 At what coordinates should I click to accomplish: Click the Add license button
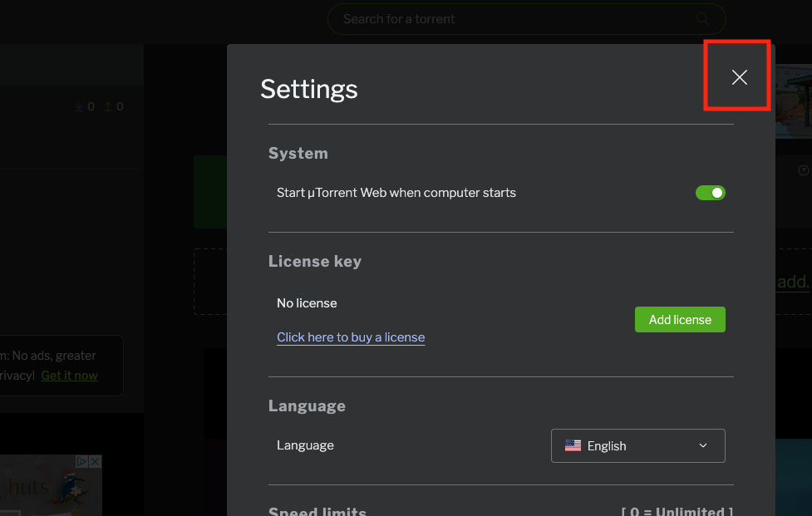680,319
